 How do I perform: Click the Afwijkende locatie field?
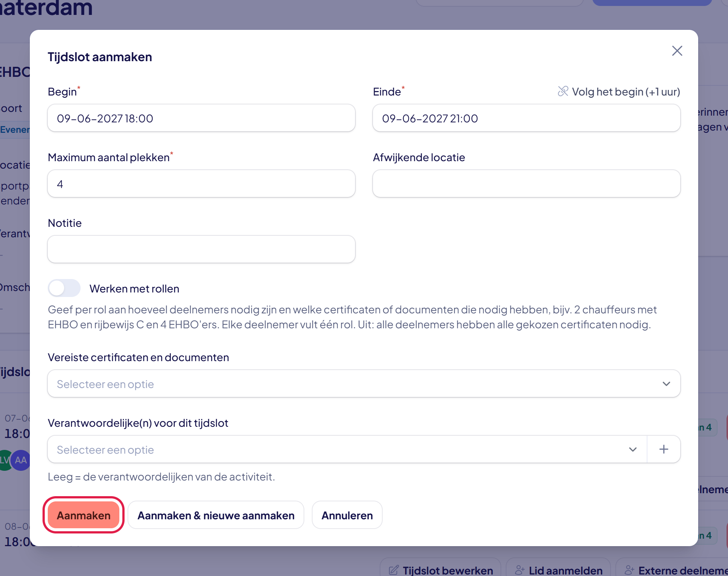point(526,184)
